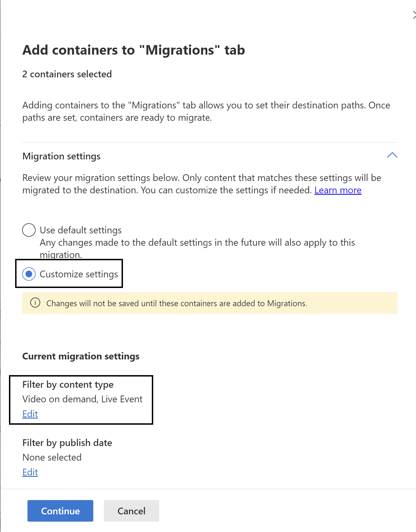Click the 'Migration settings' section header
This screenshot has width=416, height=532.
[61, 156]
